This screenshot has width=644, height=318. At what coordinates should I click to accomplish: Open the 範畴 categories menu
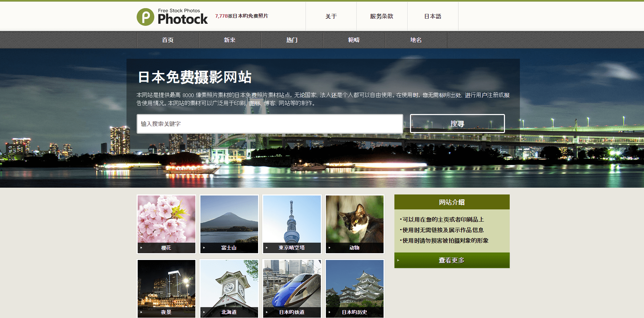(354, 40)
